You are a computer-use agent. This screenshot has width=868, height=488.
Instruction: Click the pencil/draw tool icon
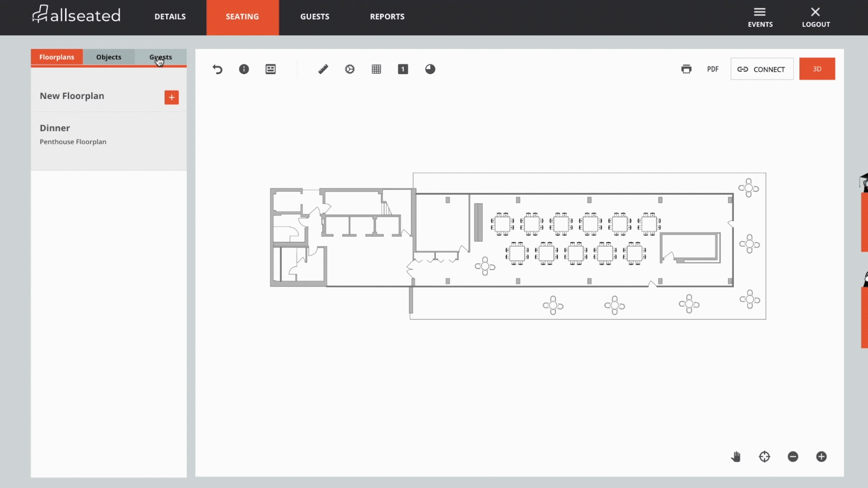click(322, 69)
